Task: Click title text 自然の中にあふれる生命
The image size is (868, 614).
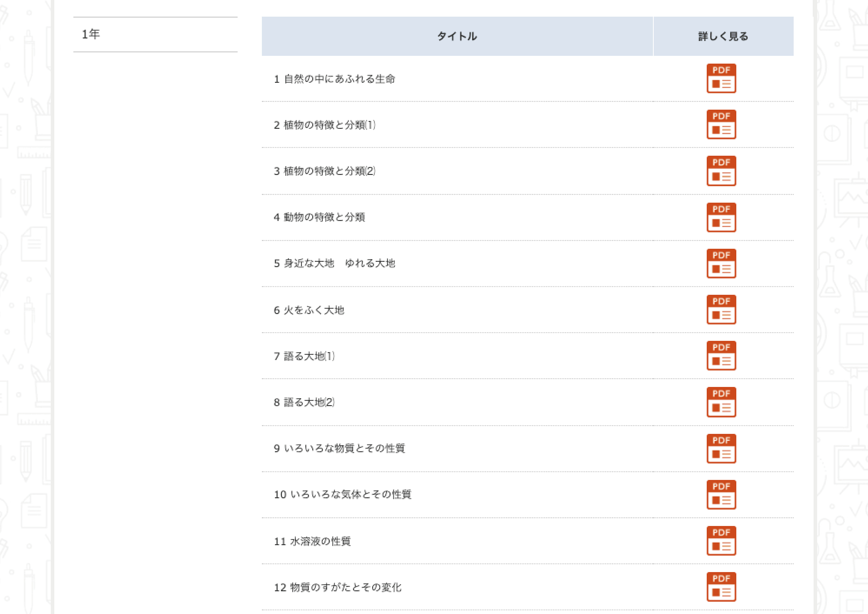Action: click(339, 79)
